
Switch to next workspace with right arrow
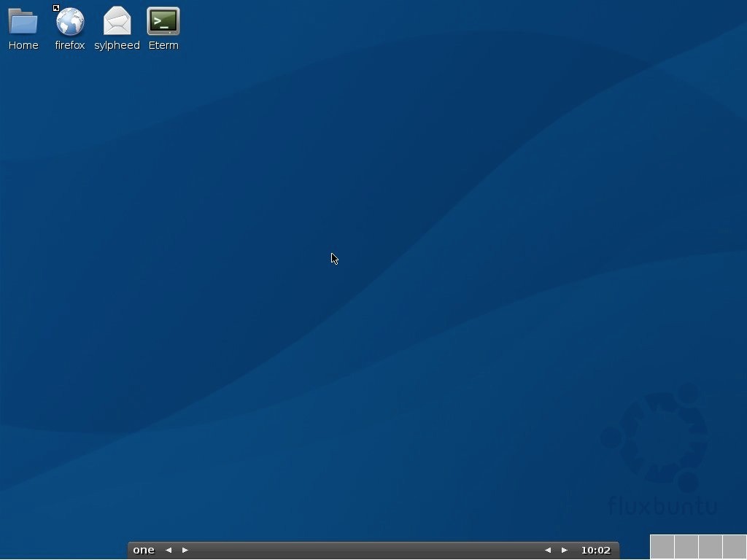point(185,550)
